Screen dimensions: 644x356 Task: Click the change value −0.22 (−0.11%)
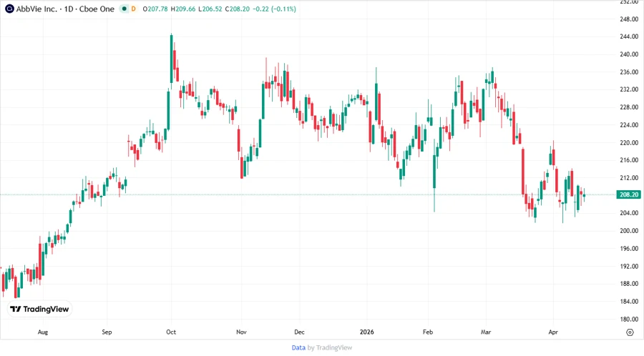click(x=274, y=9)
